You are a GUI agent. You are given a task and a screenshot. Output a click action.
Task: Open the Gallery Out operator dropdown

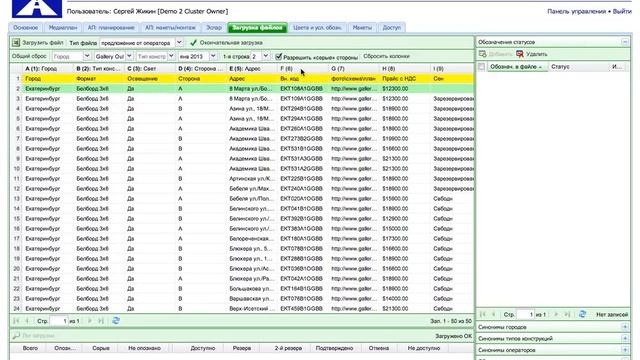[x=129, y=56]
